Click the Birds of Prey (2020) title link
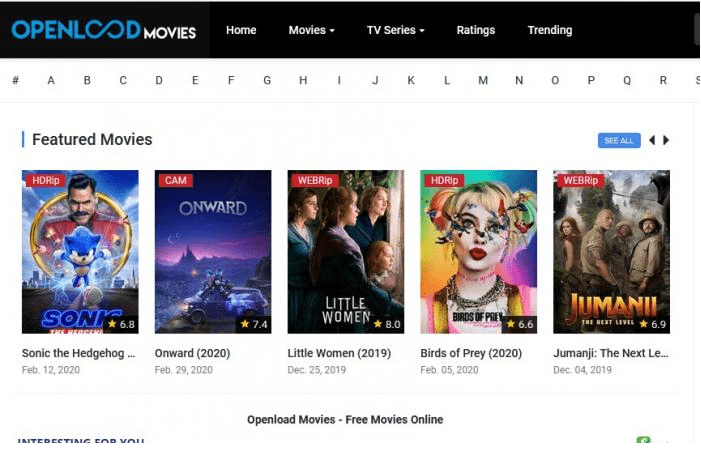The height and width of the screenshot is (467, 701). point(471,353)
